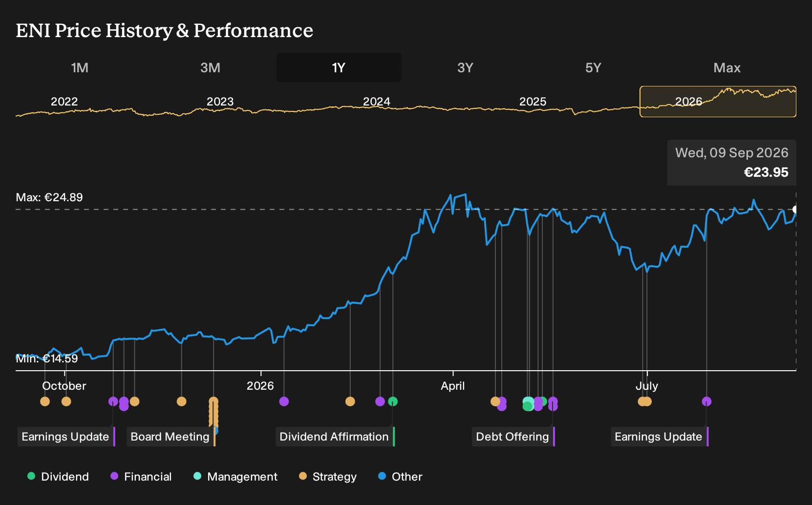
Task: Select the 3M time range tab
Action: 210,67
